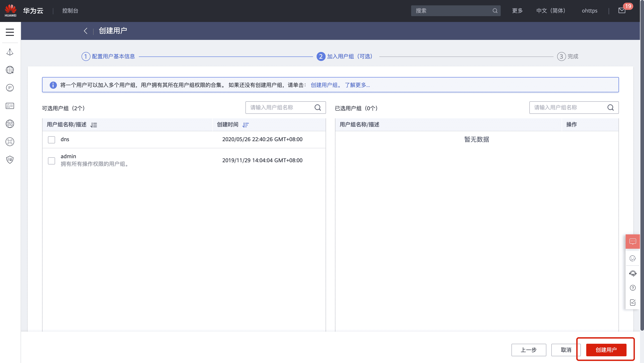This screenshot has height=363, width=644.
Task: Open the question mark help icon
Action: tap(633, 288)
